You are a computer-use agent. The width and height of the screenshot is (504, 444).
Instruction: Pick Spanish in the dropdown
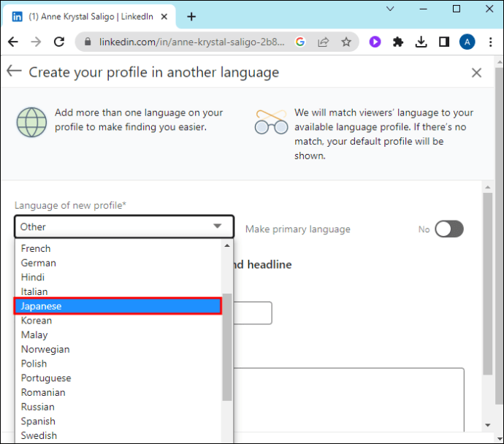[x=118, y=421]
